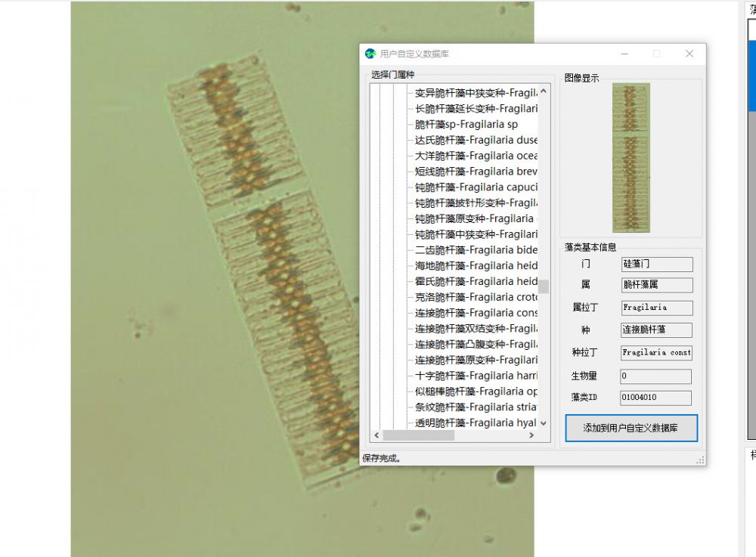Choose 十字脆杆藻-Fragilaria harri from the list
Screen dimensions: 756x557
[476, 376]
